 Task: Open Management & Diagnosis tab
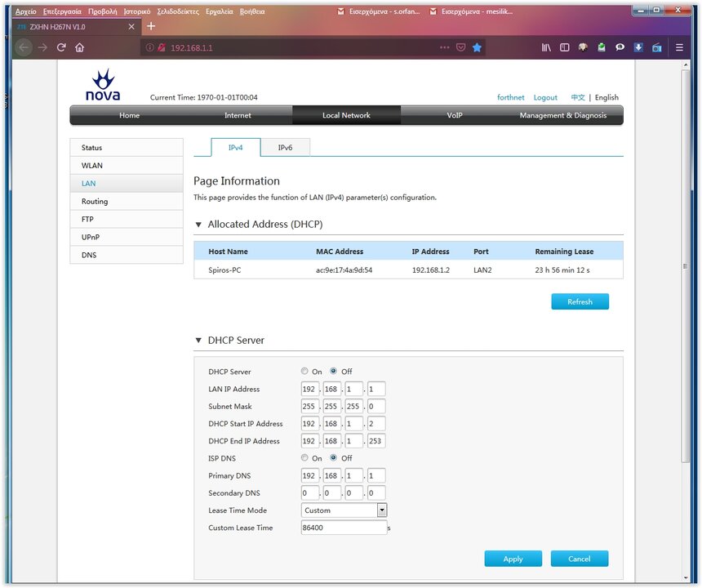[563, 115]
